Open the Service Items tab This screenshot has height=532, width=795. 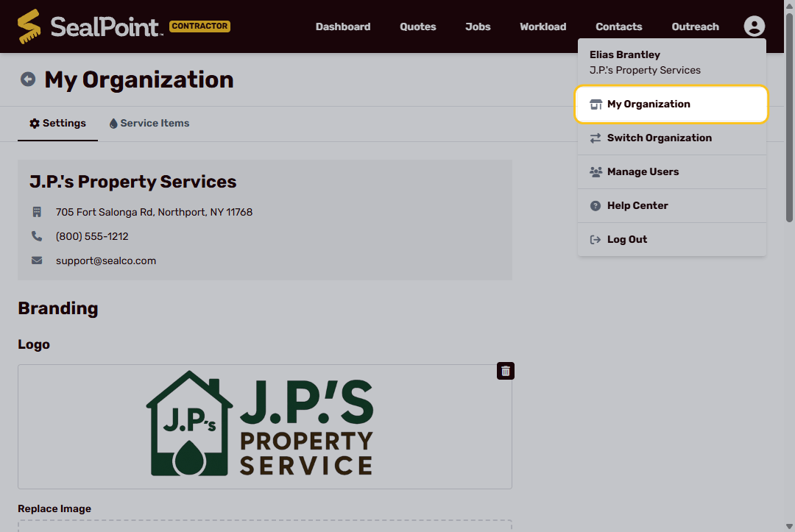click(x=149, y=123)
